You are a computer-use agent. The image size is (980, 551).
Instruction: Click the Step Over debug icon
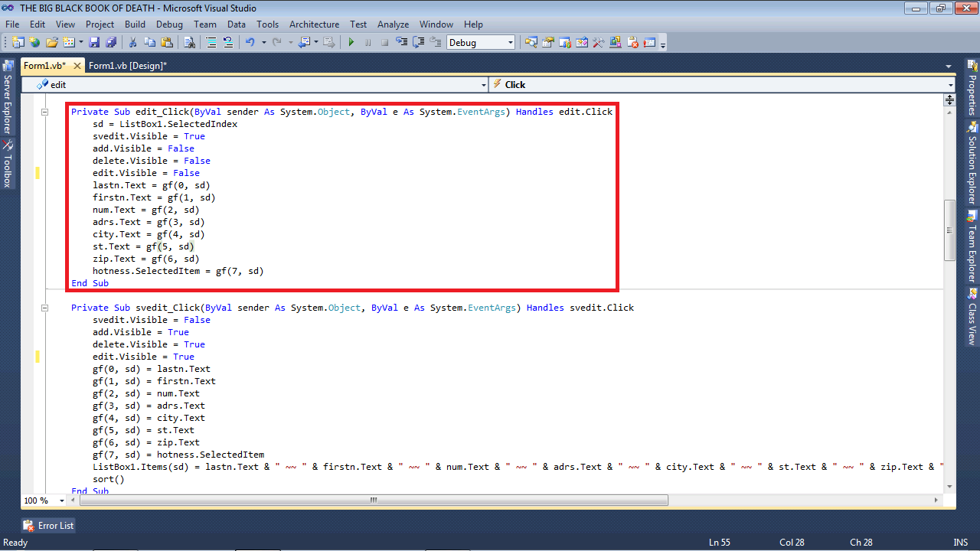click(x=419, y=42)
